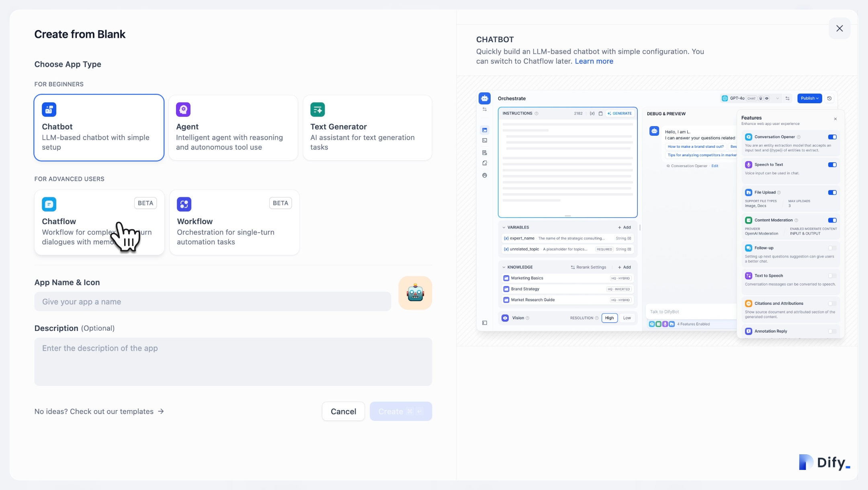The height and width of the screenshot is (490, 868).
Task: Click the green Text Generator icon
Action: 317,109
